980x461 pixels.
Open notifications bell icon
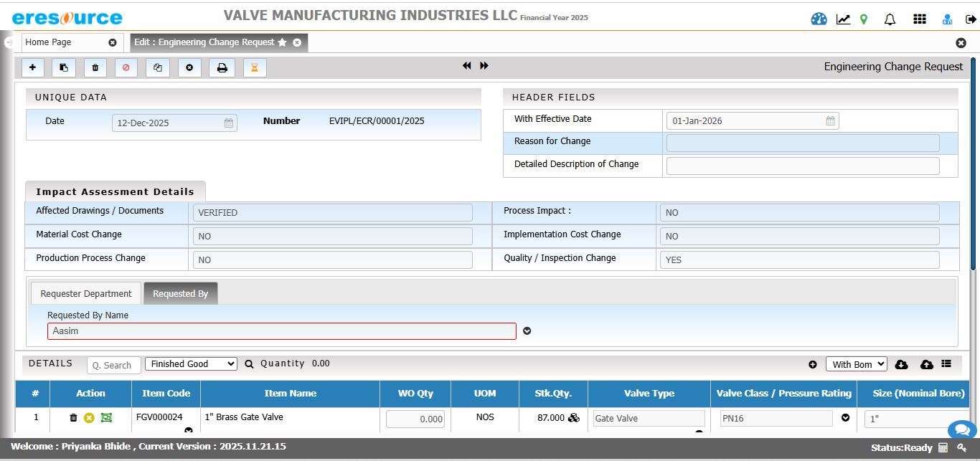(890, 19)
